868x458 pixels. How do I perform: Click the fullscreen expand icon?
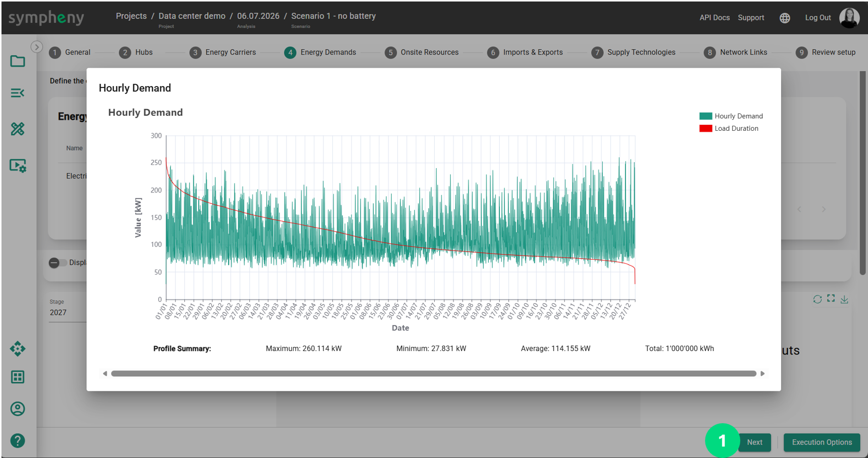pos(831,298)
